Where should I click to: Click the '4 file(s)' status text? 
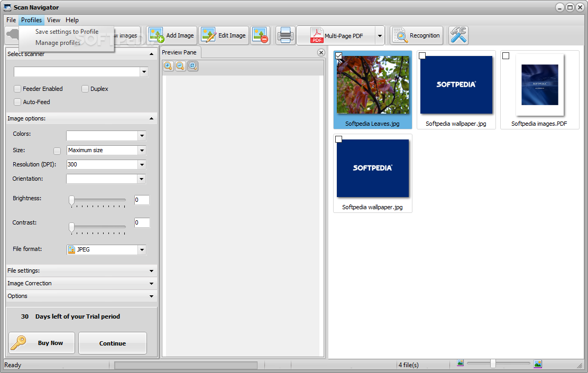coord(408,365)
